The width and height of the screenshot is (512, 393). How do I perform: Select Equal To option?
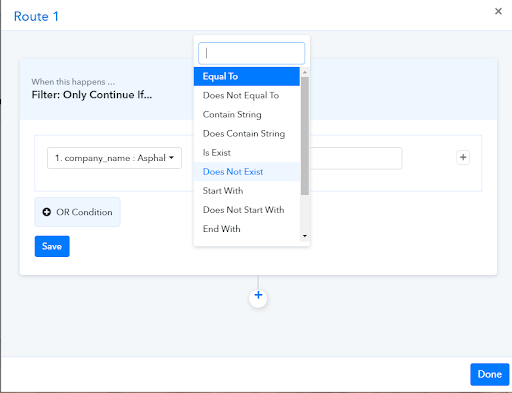click(x=247, y=76)
